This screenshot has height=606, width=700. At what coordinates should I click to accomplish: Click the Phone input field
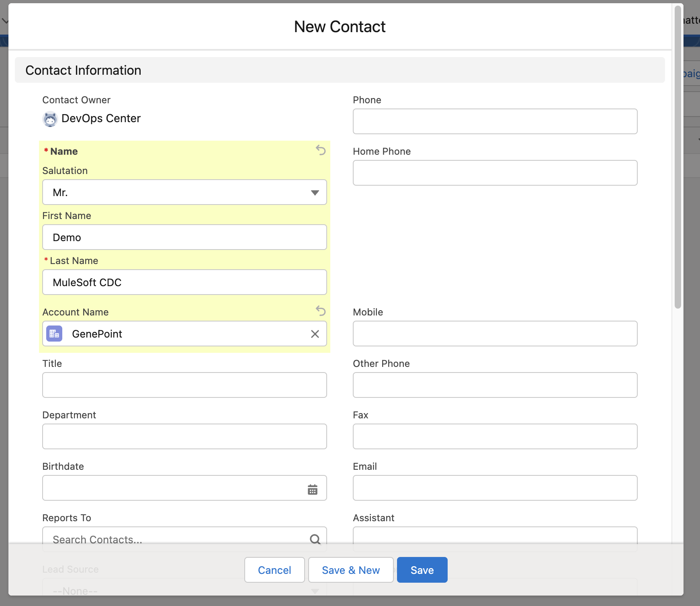pyautogui.click(x=495, y=121)
